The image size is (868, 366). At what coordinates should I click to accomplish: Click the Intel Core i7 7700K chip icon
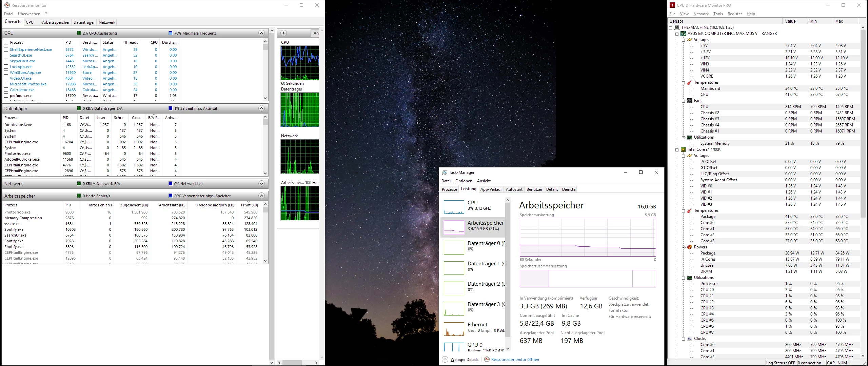coord(683,149)
